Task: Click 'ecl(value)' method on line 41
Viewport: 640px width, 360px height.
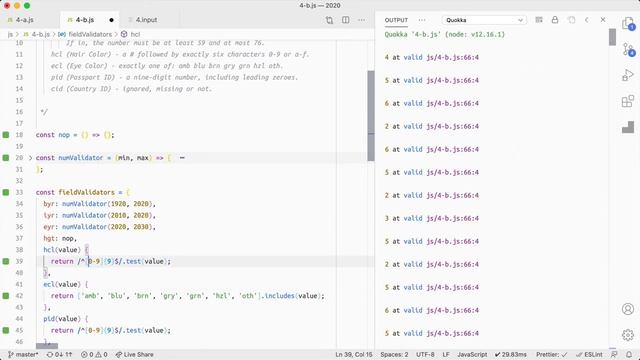Action: pos(62,284)
